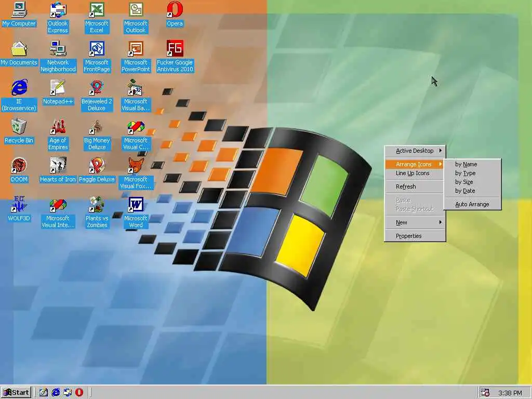Viewport: 532px width, 399px height.
Task: Select the Microsoft Word shortcut
Action: 136,212
